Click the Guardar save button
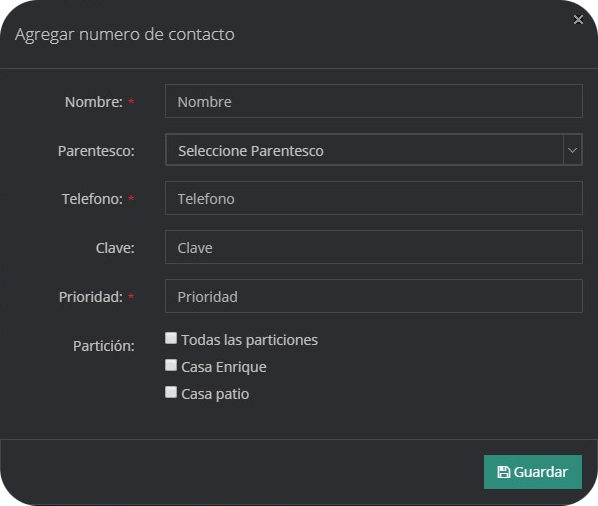 [533, 472]
